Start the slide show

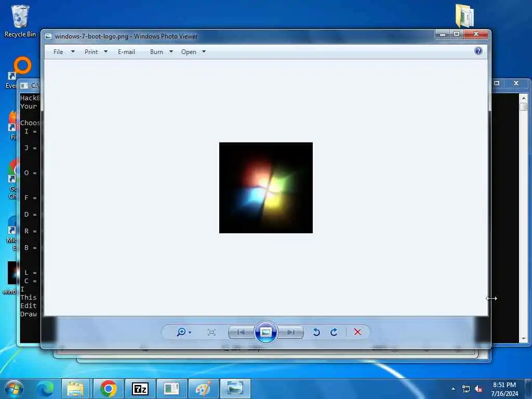click(265, 332)
